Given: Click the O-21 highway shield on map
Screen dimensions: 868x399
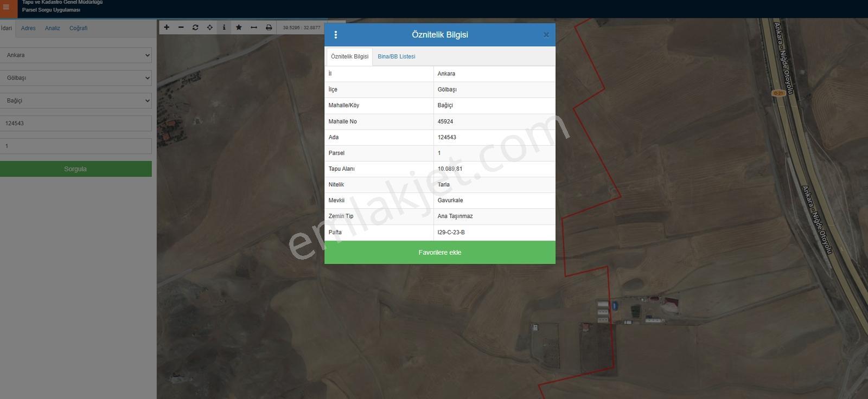Looking at the screenshot, I should (x=778, y=93).
